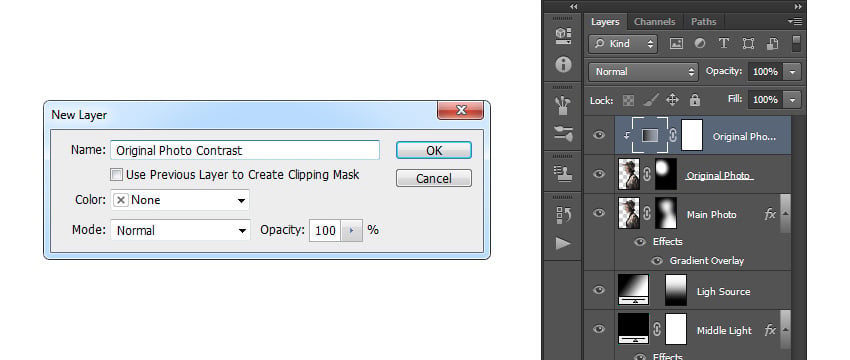Select Ligh Source gradient layer thumbnail
The height and width of the screenshot is (360, 850).
(634, 290)
